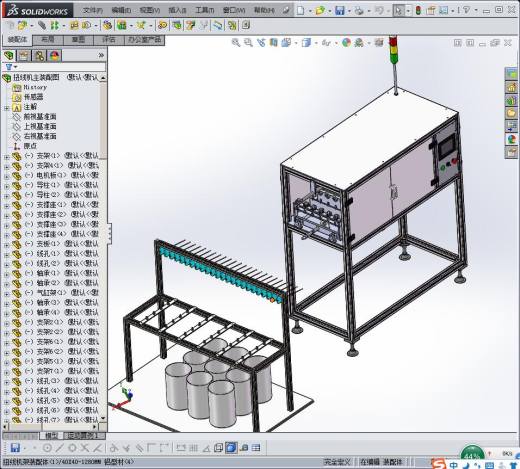
Task: Select 上视基准面 plane in tree
Action: [40, 126]
